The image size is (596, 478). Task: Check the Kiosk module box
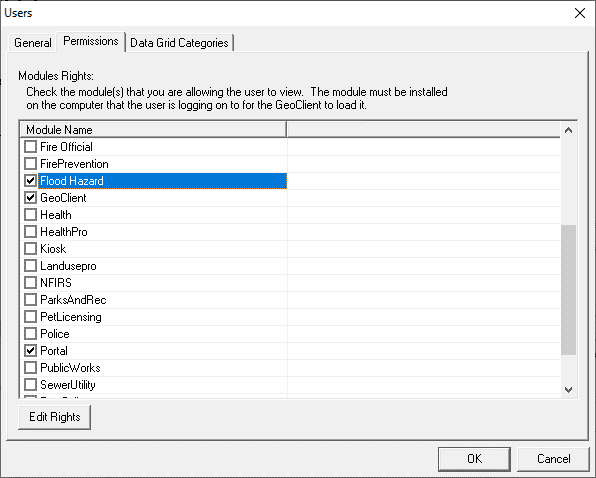[30, 249]
